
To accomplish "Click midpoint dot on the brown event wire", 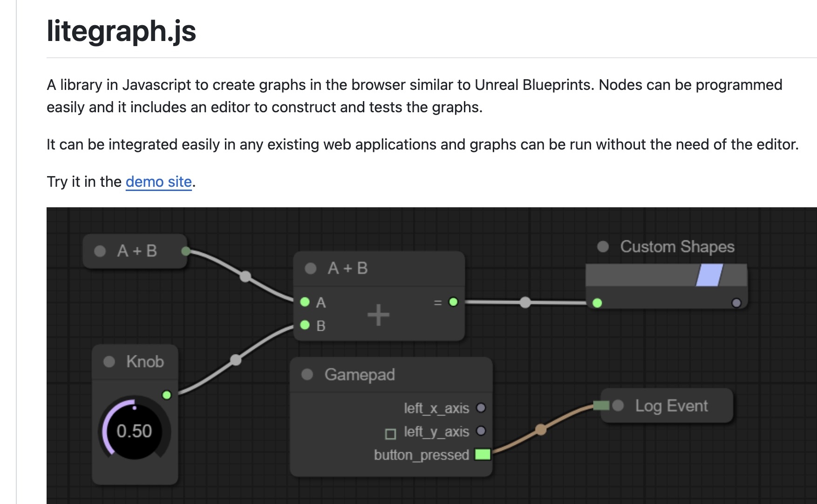I will 540,429.
